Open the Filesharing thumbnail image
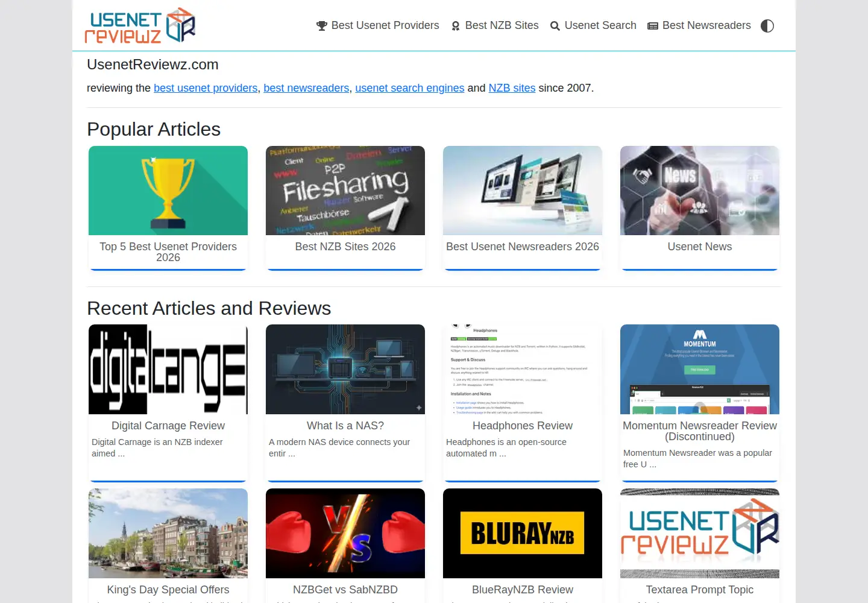 (345, 191)
